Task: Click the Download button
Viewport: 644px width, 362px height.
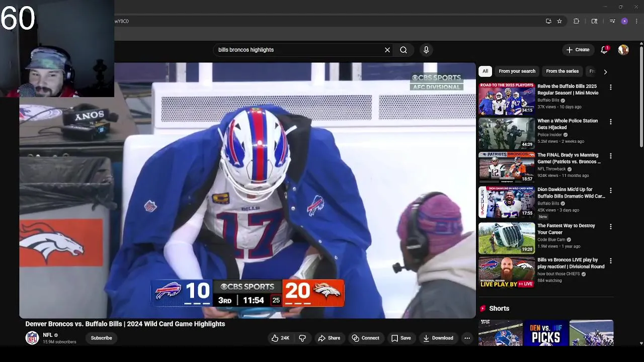Action: (438, 338)
